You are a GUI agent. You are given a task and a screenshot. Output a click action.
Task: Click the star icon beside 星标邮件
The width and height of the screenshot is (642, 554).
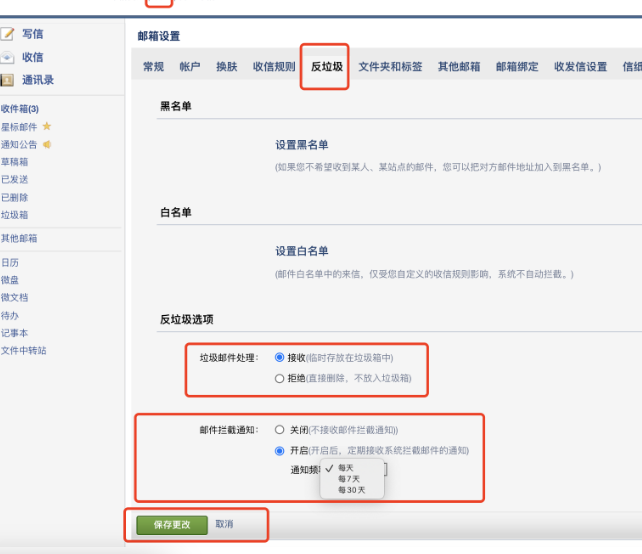click(x=47, y=127)
